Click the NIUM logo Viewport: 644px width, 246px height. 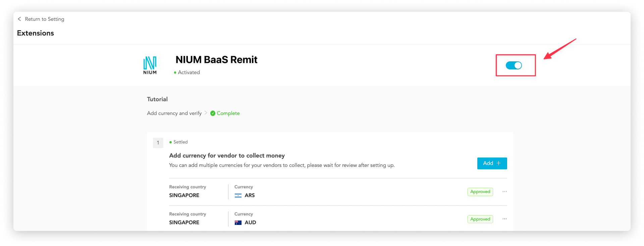150,65
